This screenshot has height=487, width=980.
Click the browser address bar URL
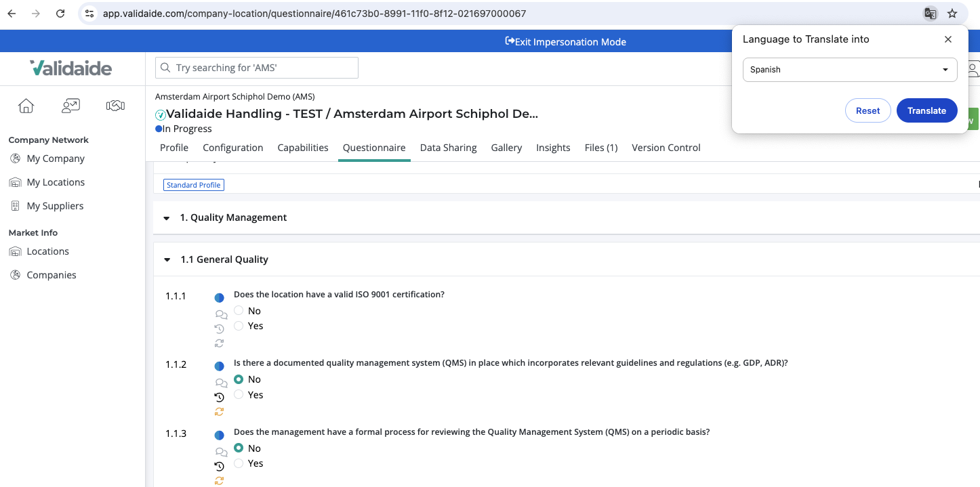(314, 14)
